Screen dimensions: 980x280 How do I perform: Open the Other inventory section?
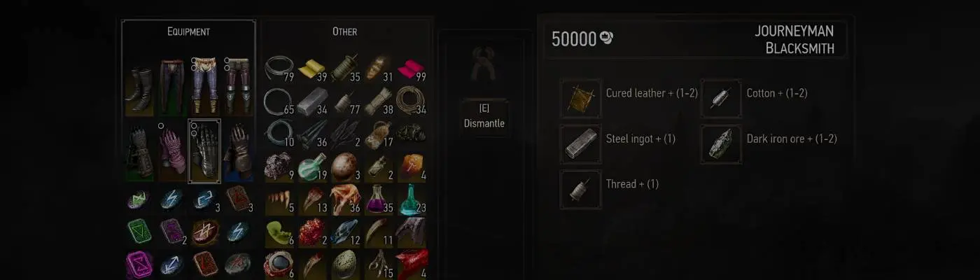coord(344,31)
